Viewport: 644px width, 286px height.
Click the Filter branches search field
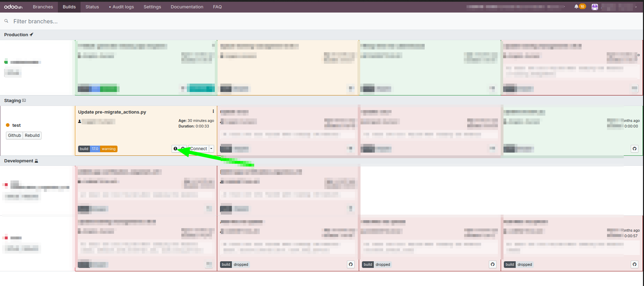(x=139, y=21)
